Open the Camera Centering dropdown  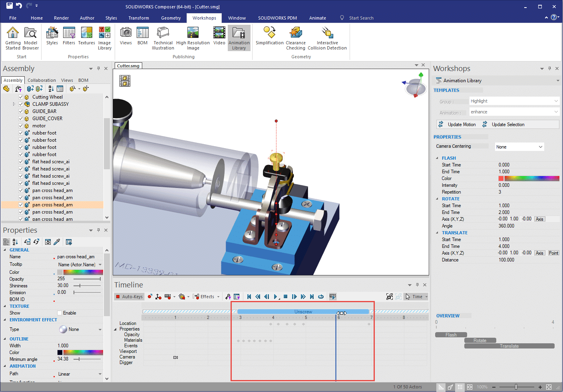519,147
